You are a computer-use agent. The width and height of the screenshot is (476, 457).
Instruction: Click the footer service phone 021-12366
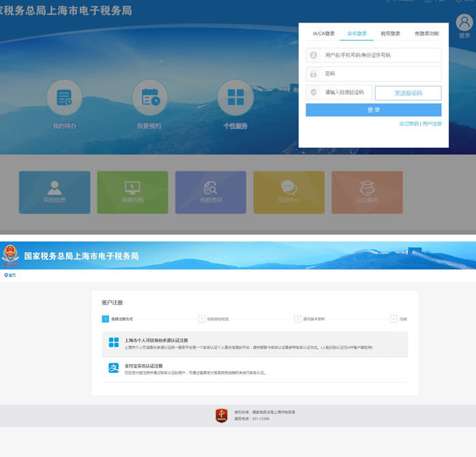[x=252, y=419]
